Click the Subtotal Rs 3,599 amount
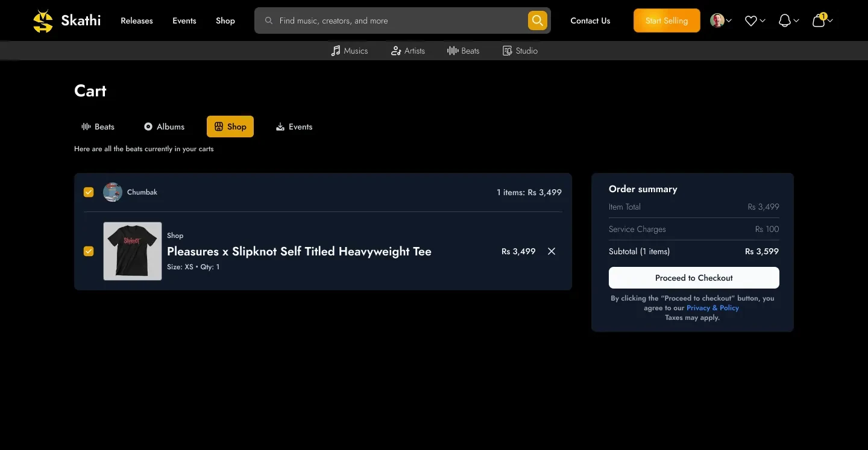This screenshot has height=450, width=868. 762,251
